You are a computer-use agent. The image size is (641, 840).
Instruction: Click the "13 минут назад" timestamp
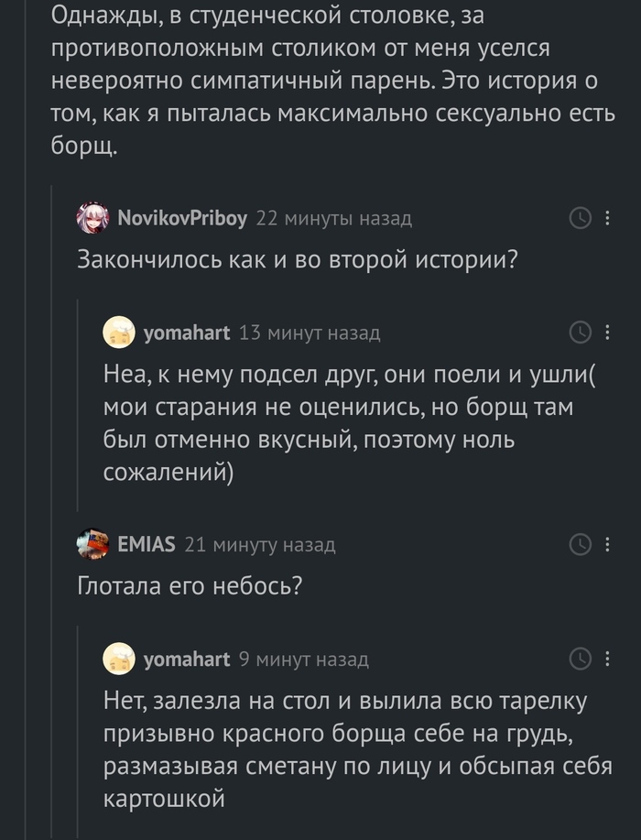[x=309, y=333]
